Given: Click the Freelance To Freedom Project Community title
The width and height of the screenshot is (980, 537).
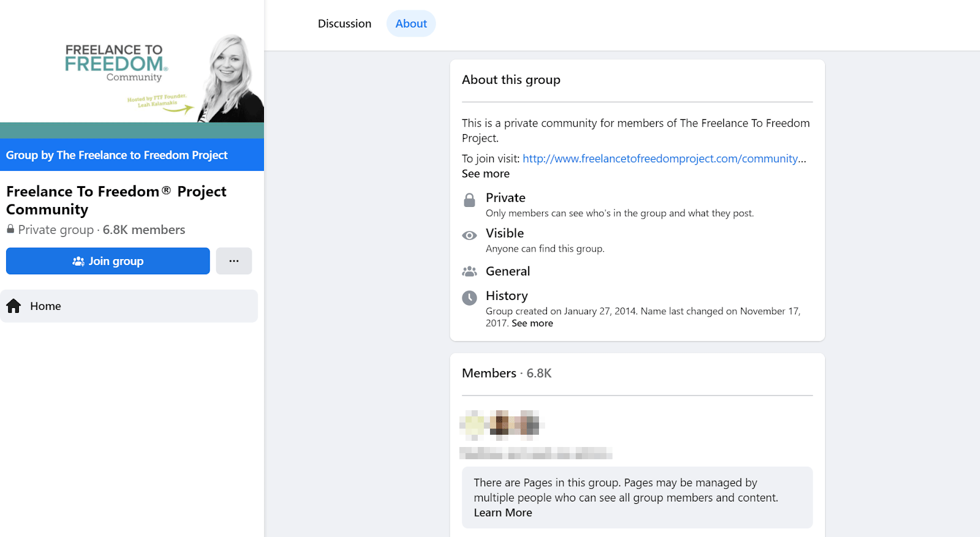Looking at the screenshot, I should point(116,200).
